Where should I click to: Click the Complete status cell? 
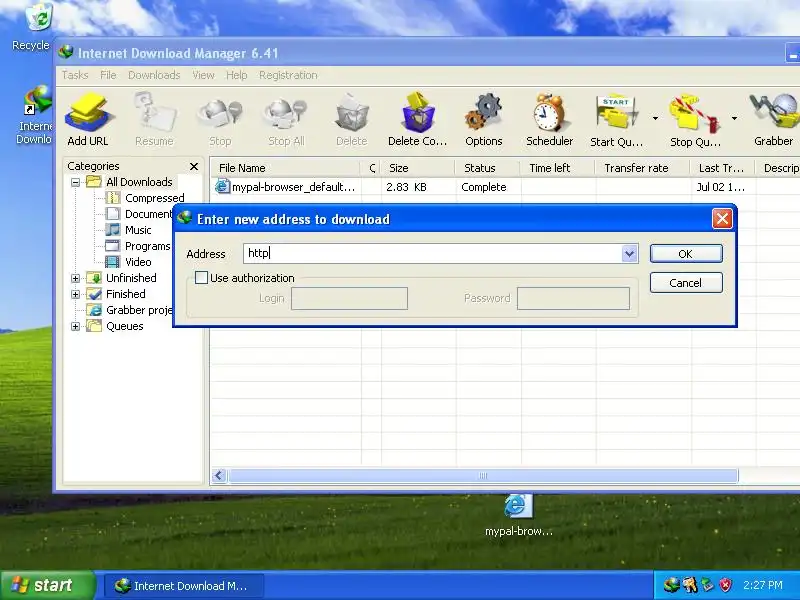(x=484, y=187)
